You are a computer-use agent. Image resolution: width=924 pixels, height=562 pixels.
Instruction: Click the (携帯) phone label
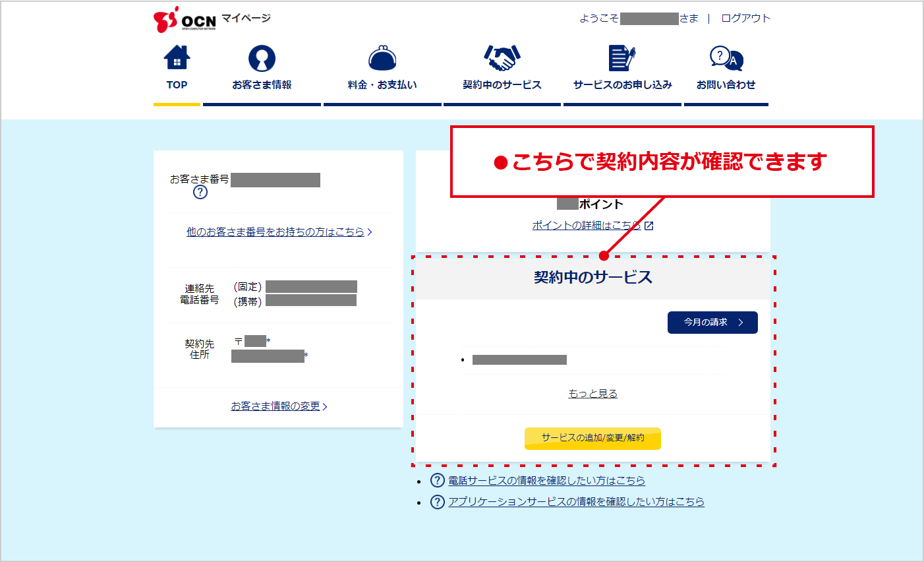click(x=248, y=301)
